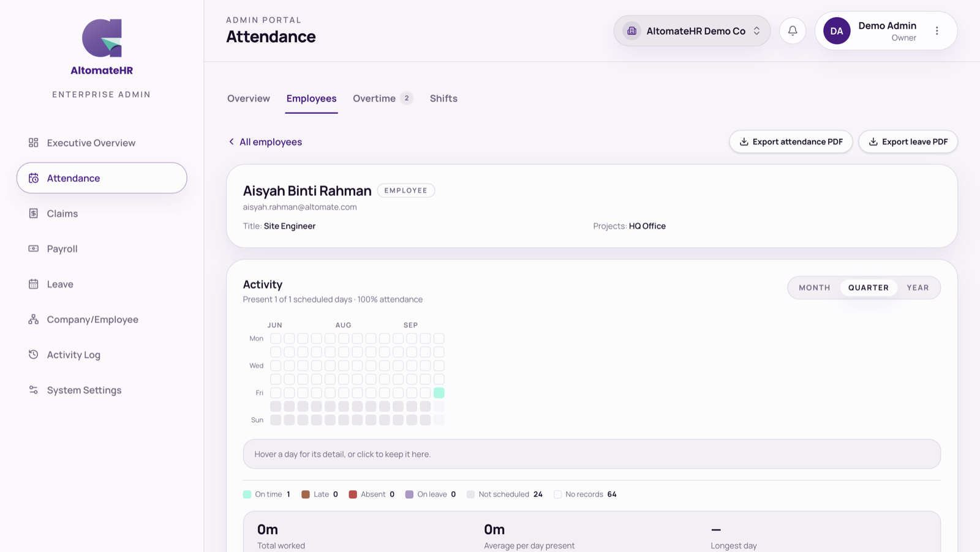
Task: Click back chevron beside All employees
Action: (x=232, y=141)
